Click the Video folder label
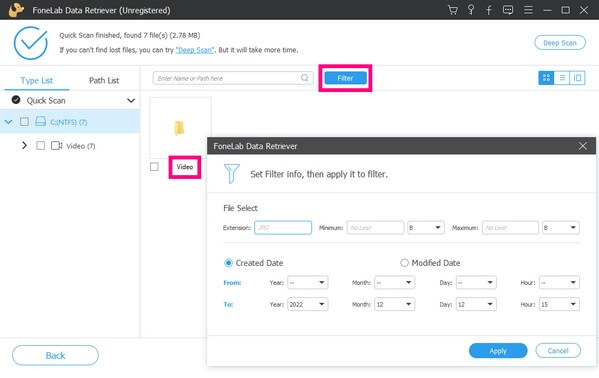This screenshot has height=378, width=599. point(185,167)
